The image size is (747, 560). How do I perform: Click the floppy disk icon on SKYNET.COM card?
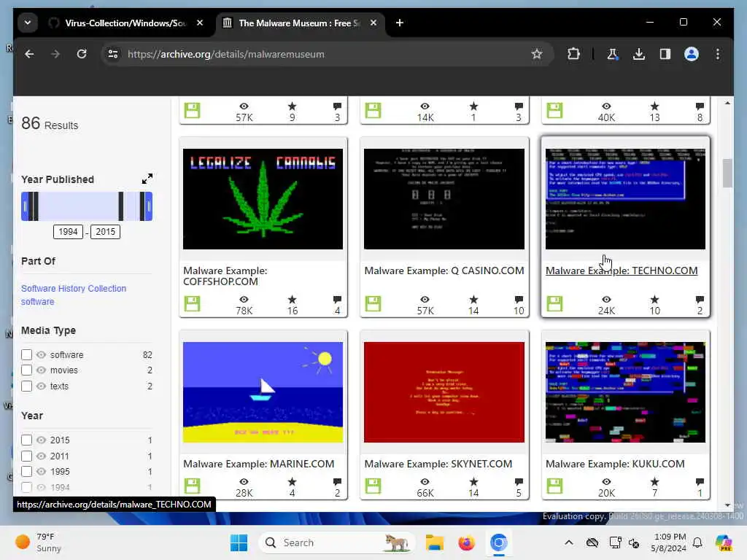click(373, 486)
